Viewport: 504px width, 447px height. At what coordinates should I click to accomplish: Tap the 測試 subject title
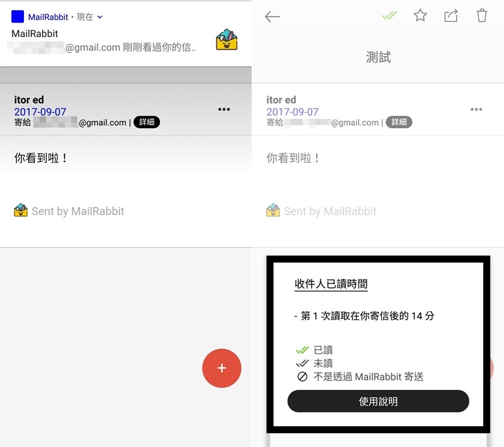[378, 57]
